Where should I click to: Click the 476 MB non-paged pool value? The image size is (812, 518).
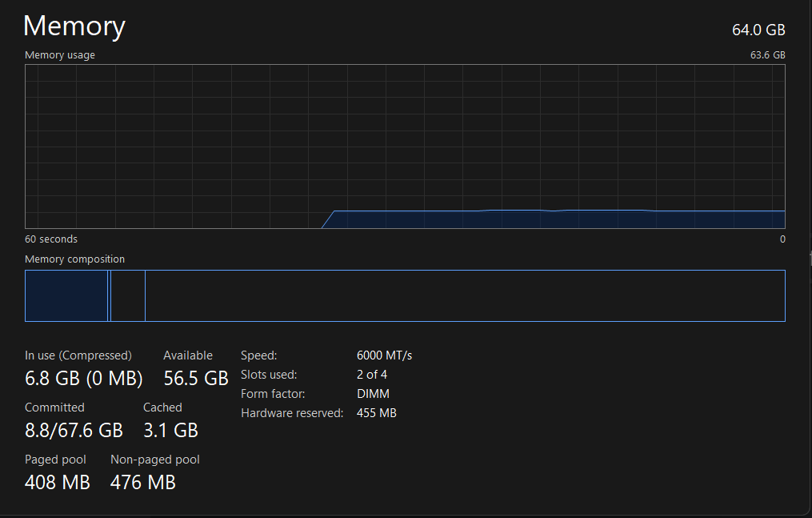(143, 483)
